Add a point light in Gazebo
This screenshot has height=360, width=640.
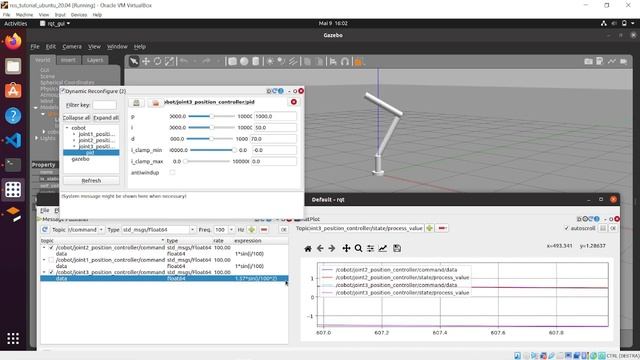270,61
